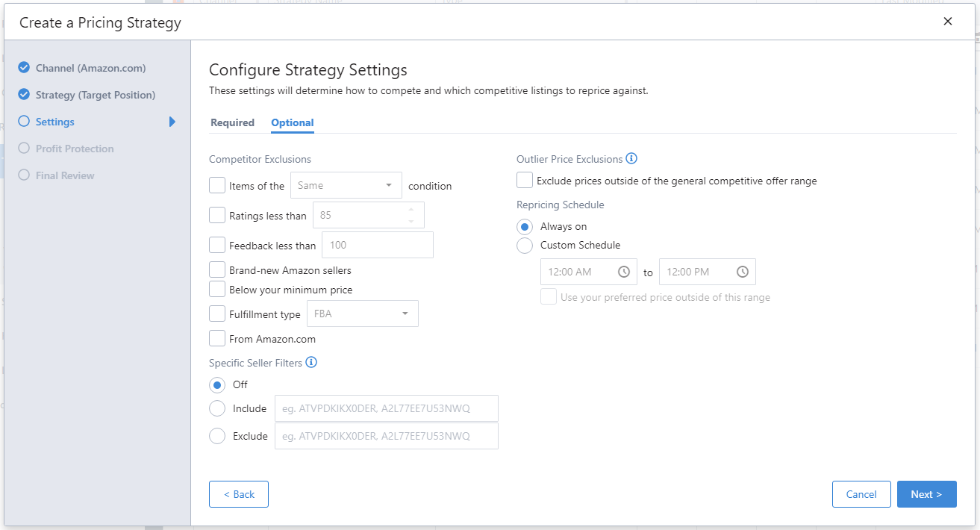Click the Specific Seller Filters info icon

311,363
